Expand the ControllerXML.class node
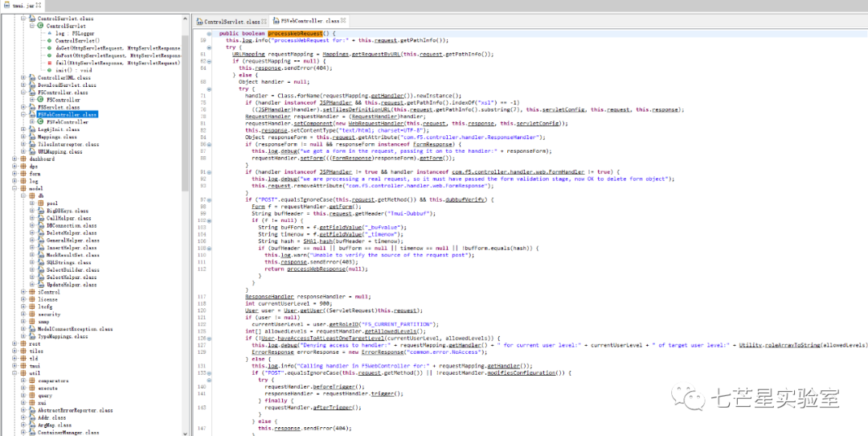868x436 pixels. 23,77
